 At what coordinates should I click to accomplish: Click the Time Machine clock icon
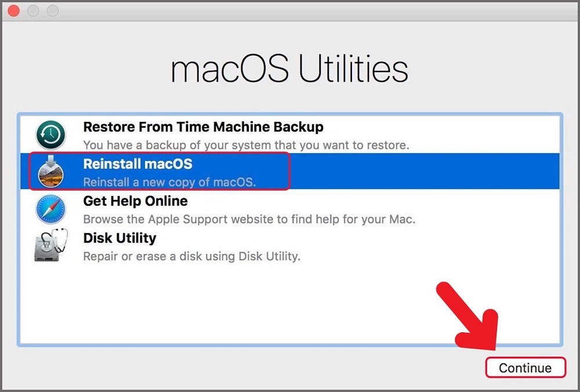pyautogui.click(x=50, y=135)
